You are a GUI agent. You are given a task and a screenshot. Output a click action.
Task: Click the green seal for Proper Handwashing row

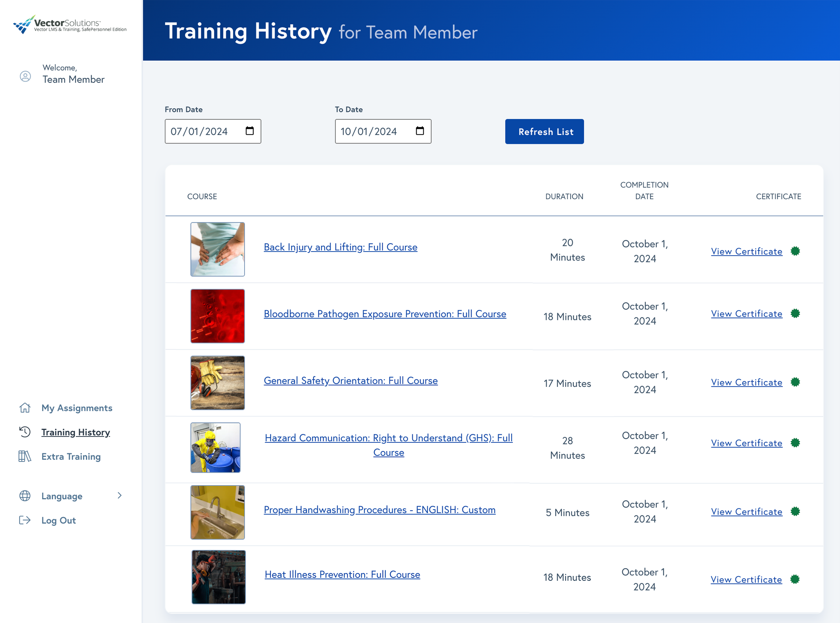coord(795,511)
